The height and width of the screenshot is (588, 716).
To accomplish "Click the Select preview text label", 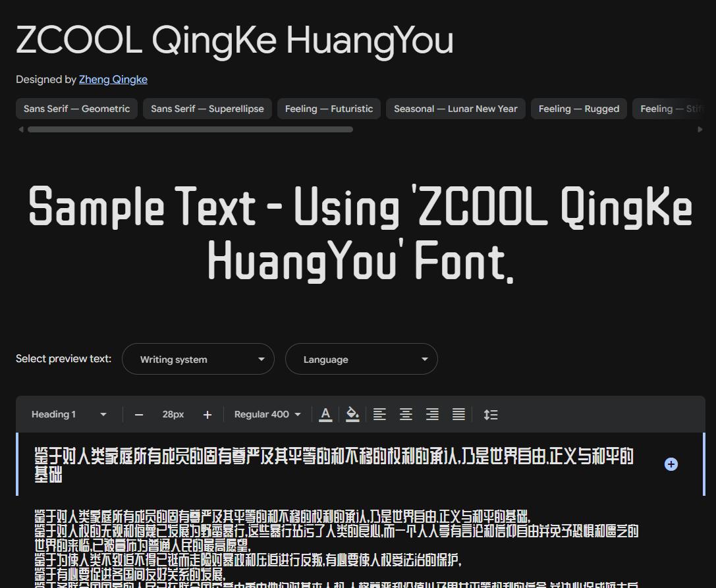I will (x=63, y=359).
